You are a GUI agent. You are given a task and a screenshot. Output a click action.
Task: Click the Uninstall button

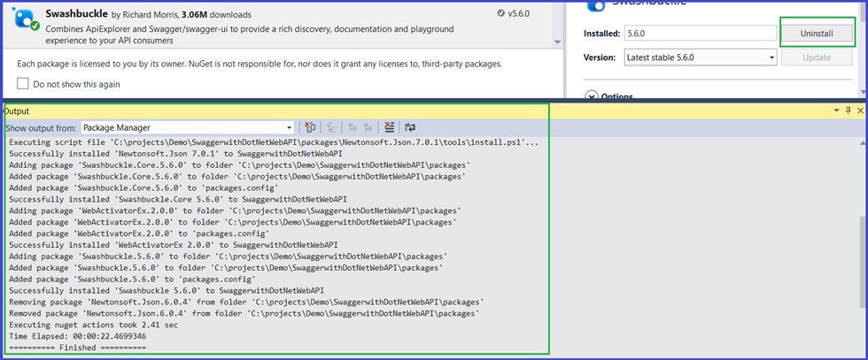(x=816, y=33)
